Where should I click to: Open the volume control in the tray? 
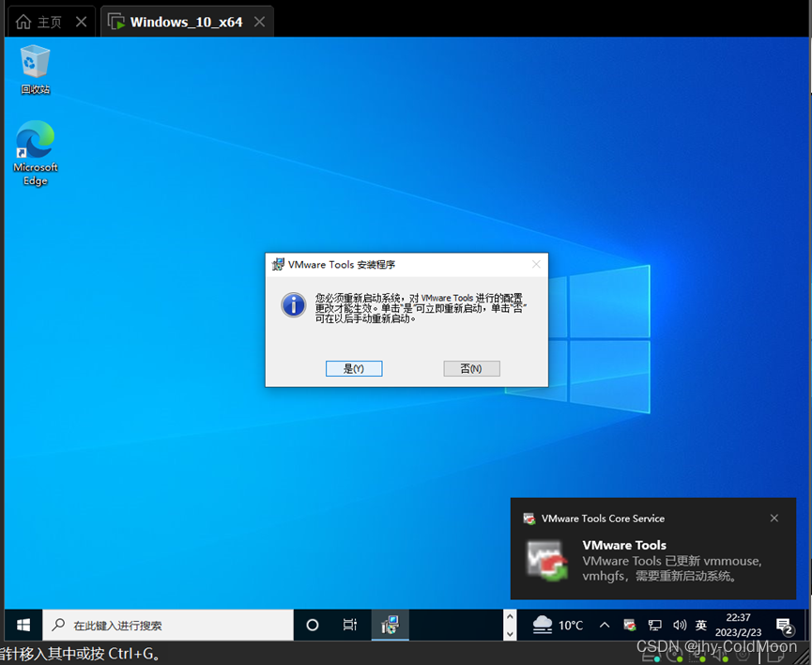tap(678, 625)
